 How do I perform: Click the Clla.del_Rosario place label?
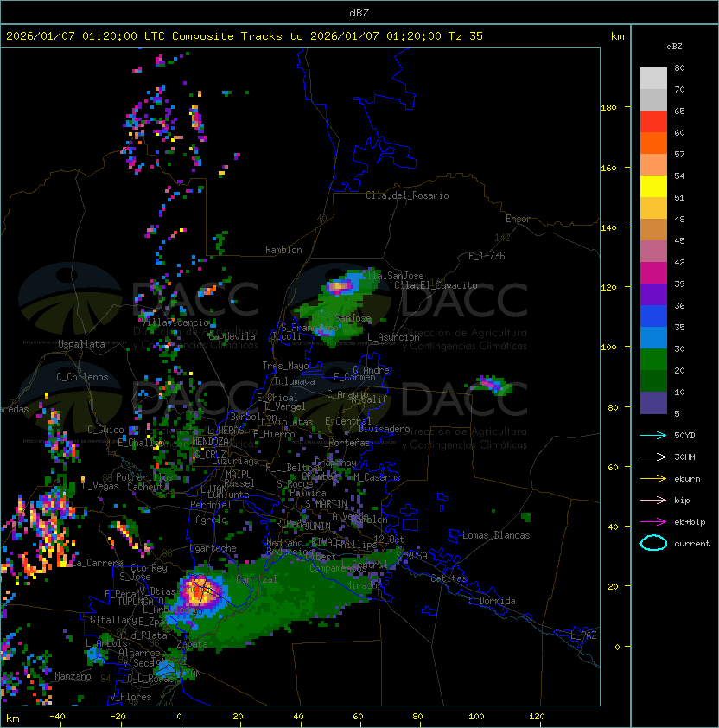tap(407, 195)
